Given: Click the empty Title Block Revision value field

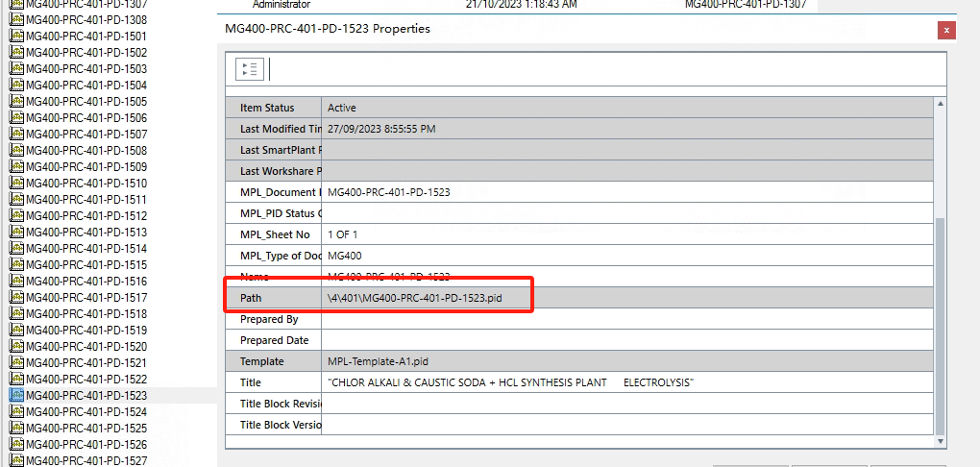Looking at the screenshot, I should tap(627, 404).
